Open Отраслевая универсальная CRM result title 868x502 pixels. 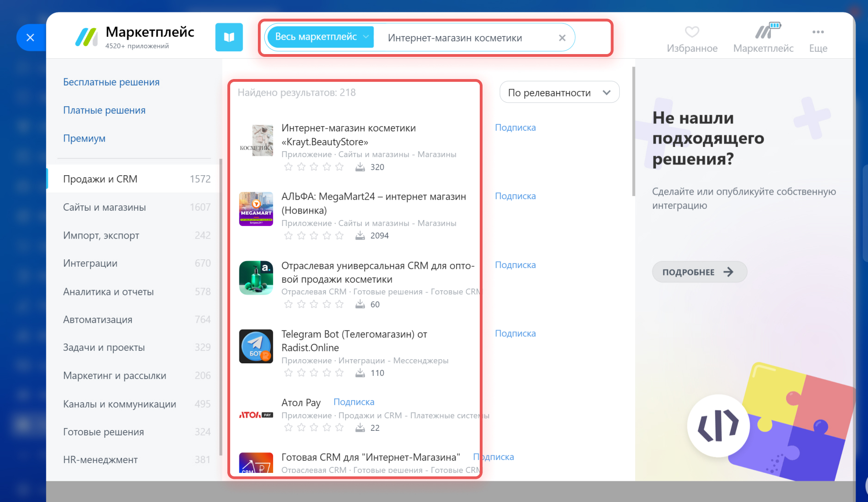[378, 272]
